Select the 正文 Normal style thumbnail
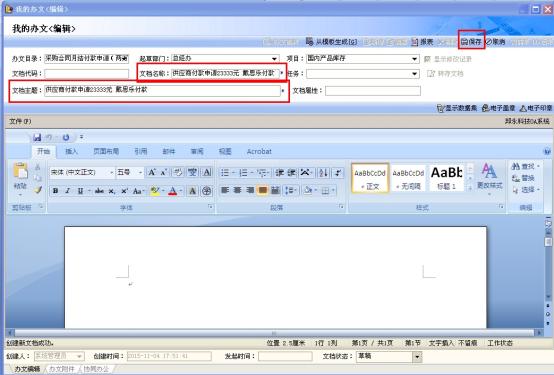Viewport: 554px width, 375px height. [x=370, y=178]
